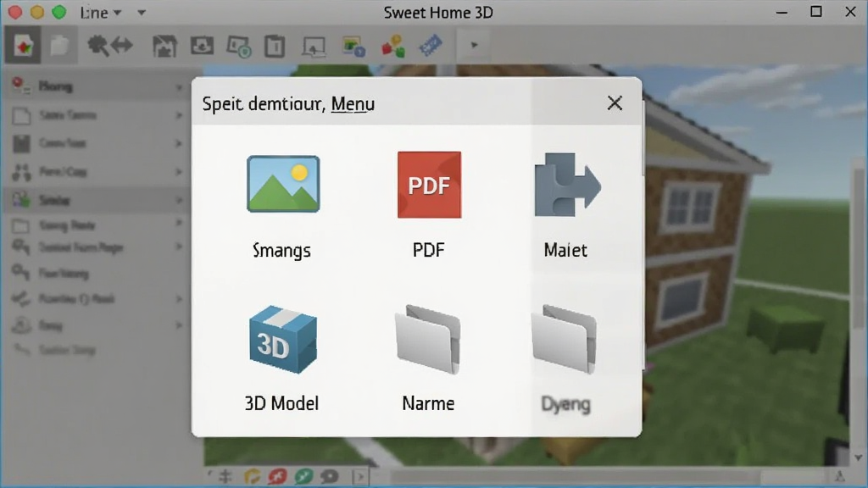Click the gray speech bubble bottom icon
This screenshot has width=868, height=488.
[330, 476]
